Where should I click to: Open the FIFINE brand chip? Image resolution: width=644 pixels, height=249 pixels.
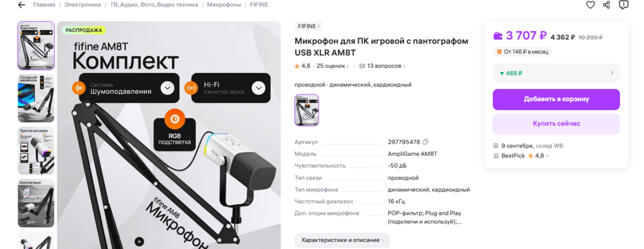click(308, 26)
